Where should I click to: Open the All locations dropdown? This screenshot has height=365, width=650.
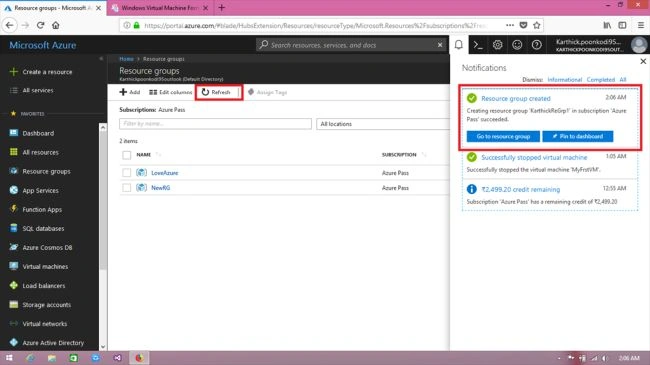(383, 124)
